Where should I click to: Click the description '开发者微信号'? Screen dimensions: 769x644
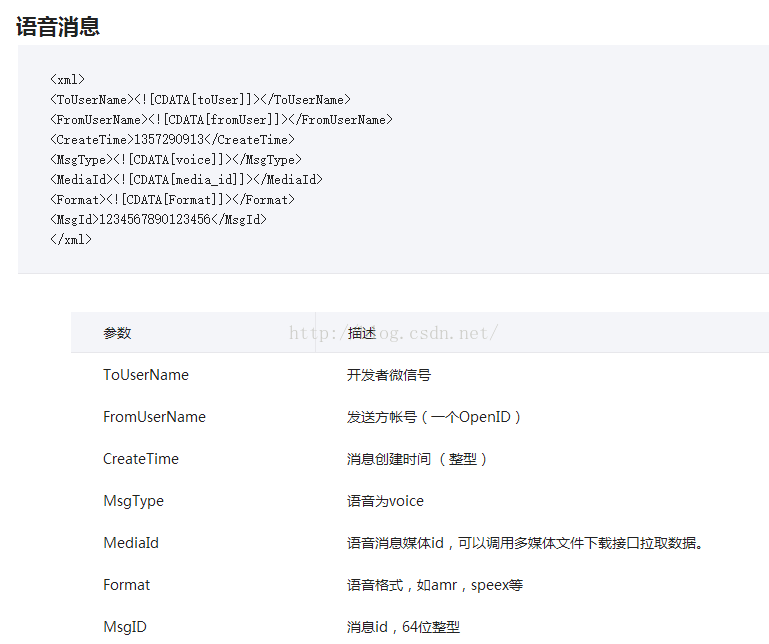pos(389,375)
